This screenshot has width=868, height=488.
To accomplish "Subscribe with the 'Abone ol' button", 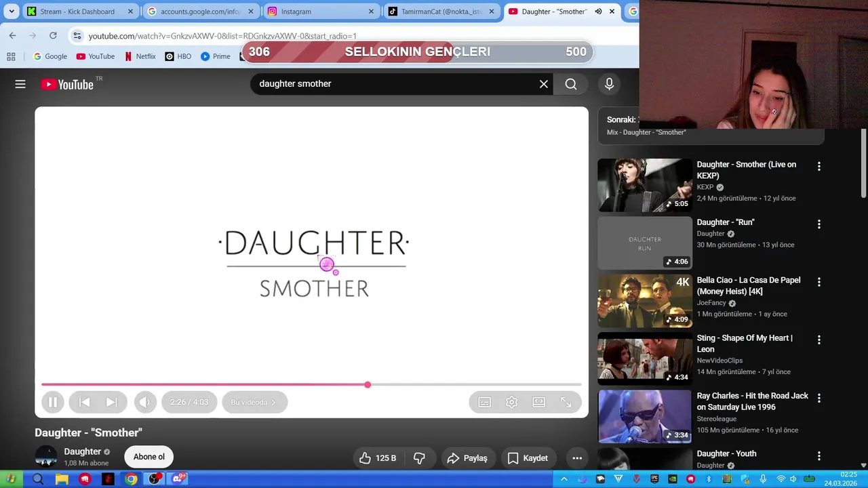I will [149, 457].
